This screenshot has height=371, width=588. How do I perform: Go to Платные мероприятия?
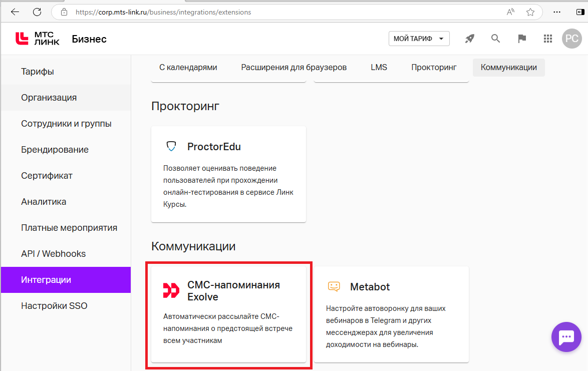tap(66, 228)
